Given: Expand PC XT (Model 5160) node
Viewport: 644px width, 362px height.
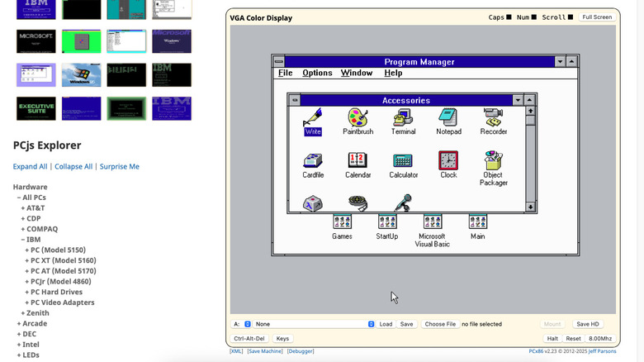Looking at the screenshot, I should (61, 260).
